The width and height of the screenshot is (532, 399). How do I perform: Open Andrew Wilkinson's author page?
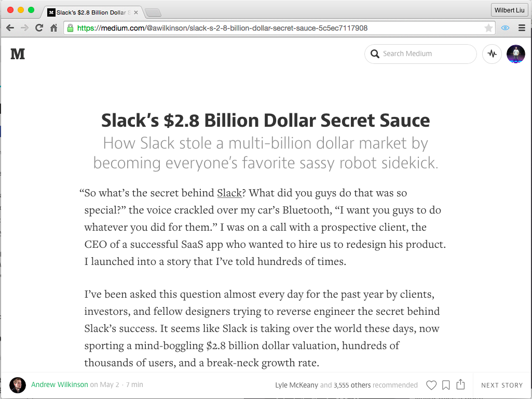click(59, 384)
